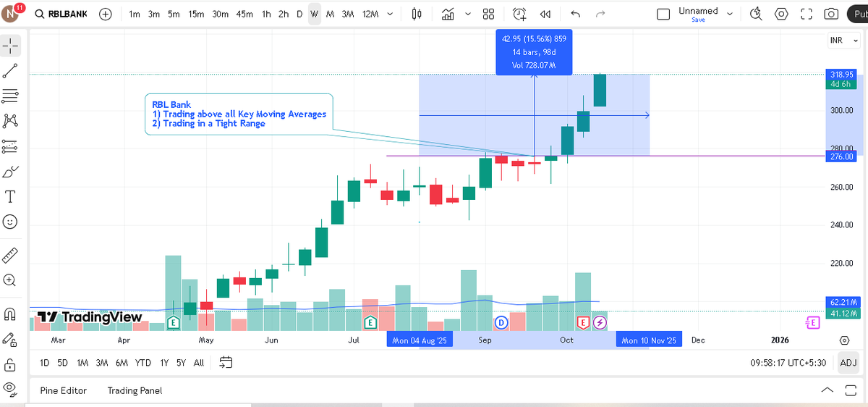
Task: Expand the Unnamed layout dropdown arrow
Action: (x=729, y=14)
